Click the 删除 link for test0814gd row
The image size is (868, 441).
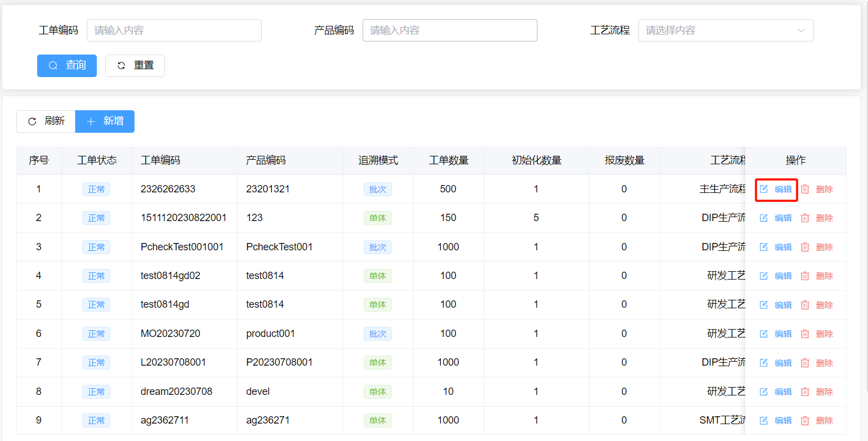tap(824, 305)
